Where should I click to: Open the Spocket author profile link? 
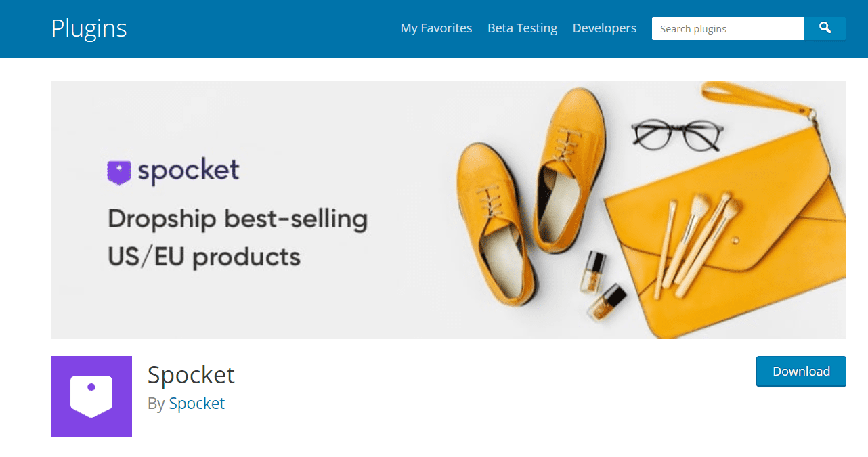(x=197, y=403)
